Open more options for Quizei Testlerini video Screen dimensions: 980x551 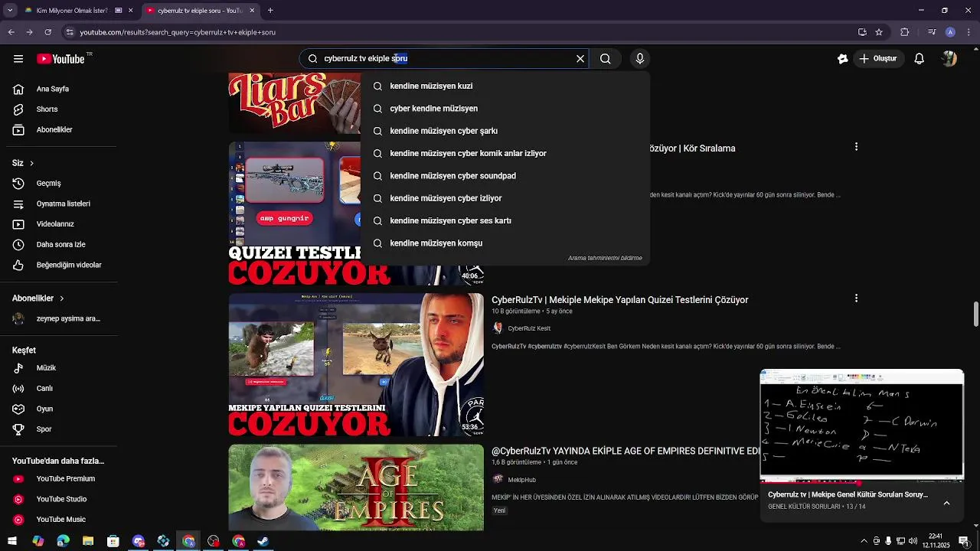(x=856, y=298)
